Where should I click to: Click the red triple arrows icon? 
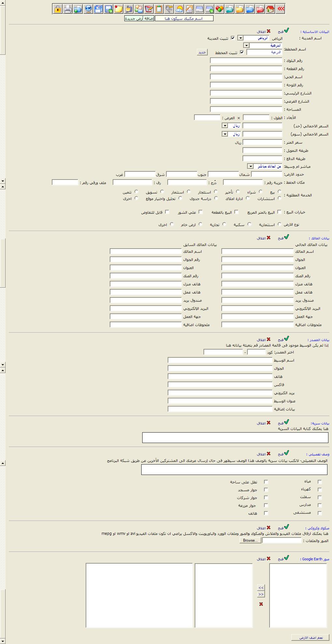(280, 9)
